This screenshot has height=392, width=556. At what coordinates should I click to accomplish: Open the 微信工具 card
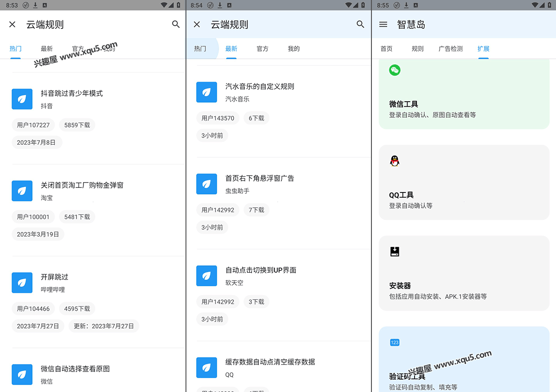[464, 94]
